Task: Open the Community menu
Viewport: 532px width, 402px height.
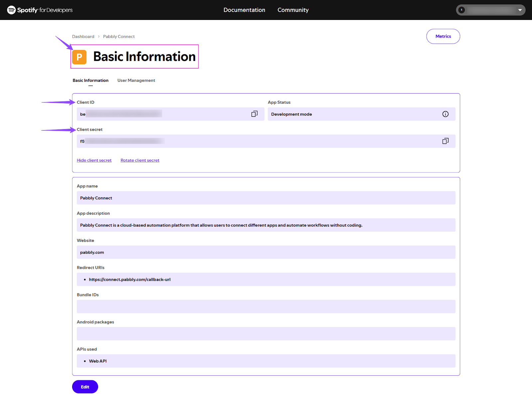Action: [293, 10]
